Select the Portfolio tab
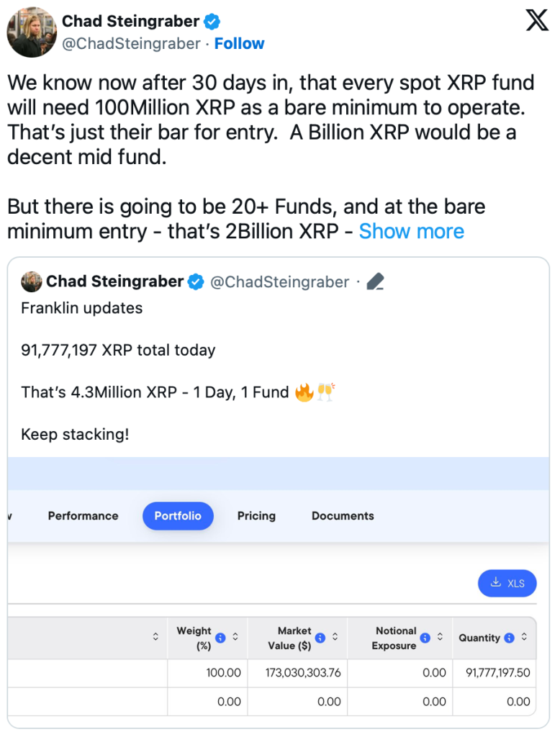The width and height of the screenshot is (560, 737). pos(178,516)
